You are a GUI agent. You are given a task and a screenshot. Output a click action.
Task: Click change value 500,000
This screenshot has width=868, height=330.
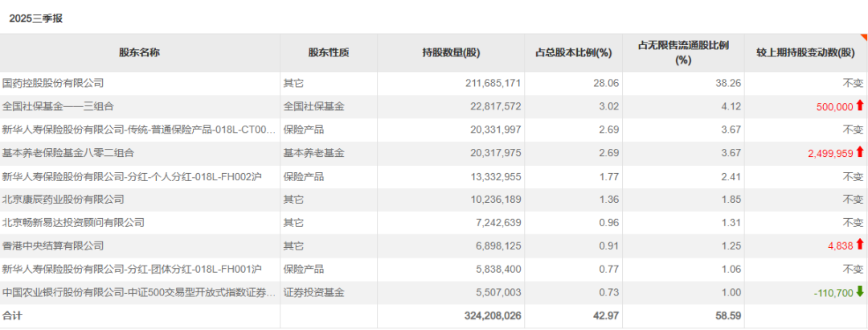click(x=834, y=106)
